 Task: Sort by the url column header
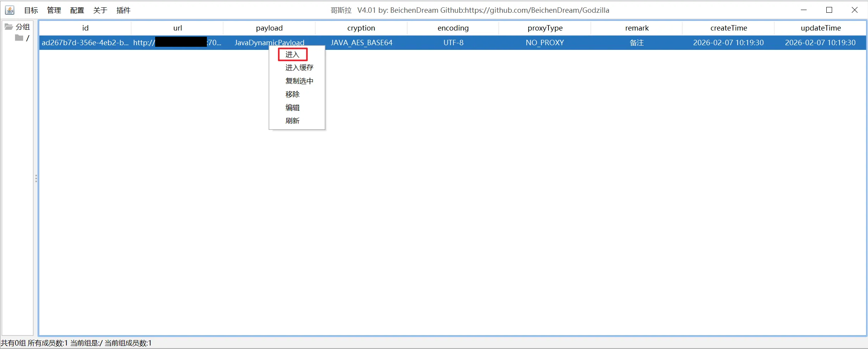[x=178, y=28]
